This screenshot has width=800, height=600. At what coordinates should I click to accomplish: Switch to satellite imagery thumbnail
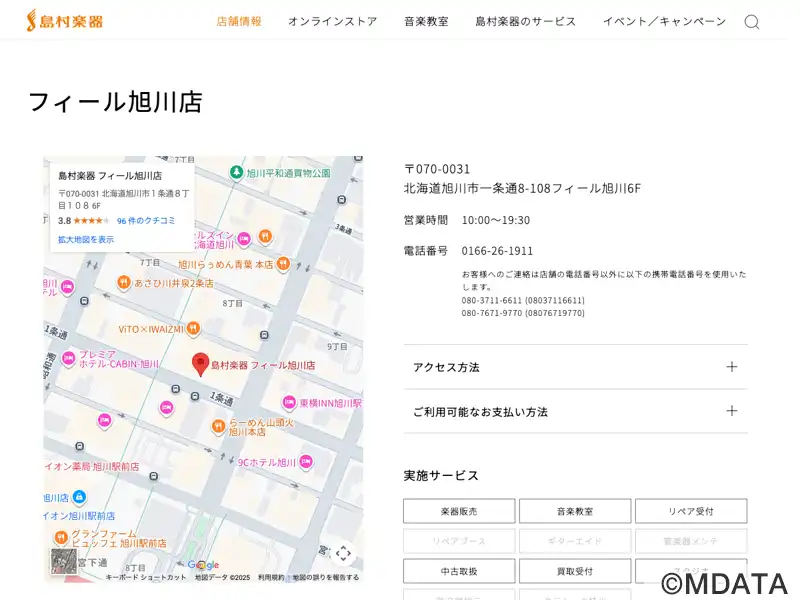coord(64,561)
